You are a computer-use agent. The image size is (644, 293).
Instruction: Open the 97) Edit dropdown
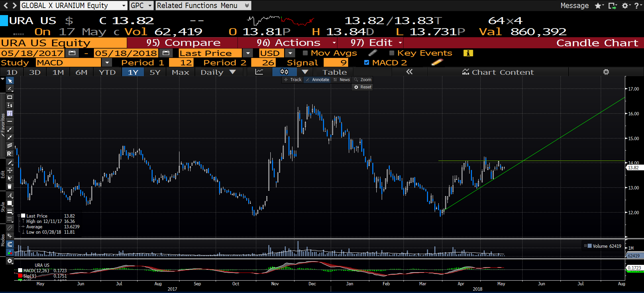point(400,43)
